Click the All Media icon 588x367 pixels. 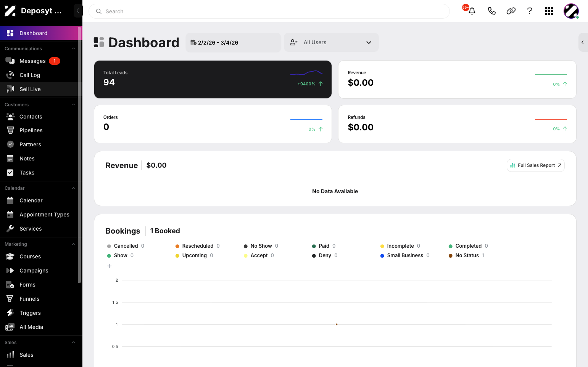pos(10,327)
